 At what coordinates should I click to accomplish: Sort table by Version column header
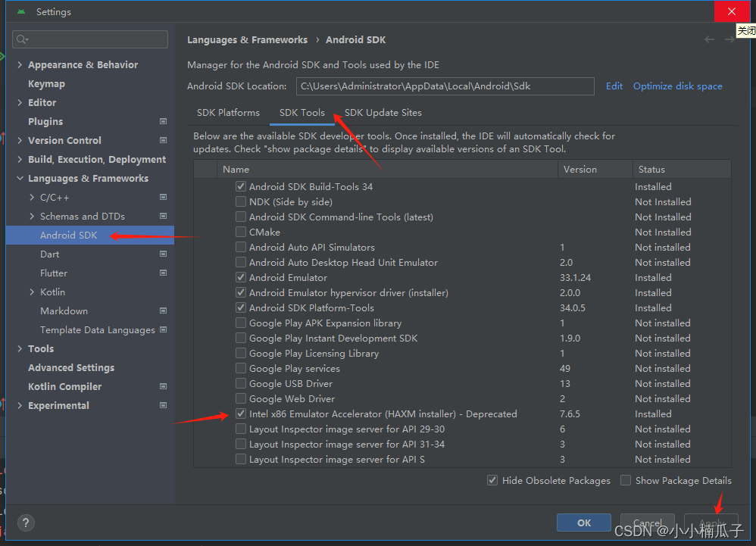595,169
